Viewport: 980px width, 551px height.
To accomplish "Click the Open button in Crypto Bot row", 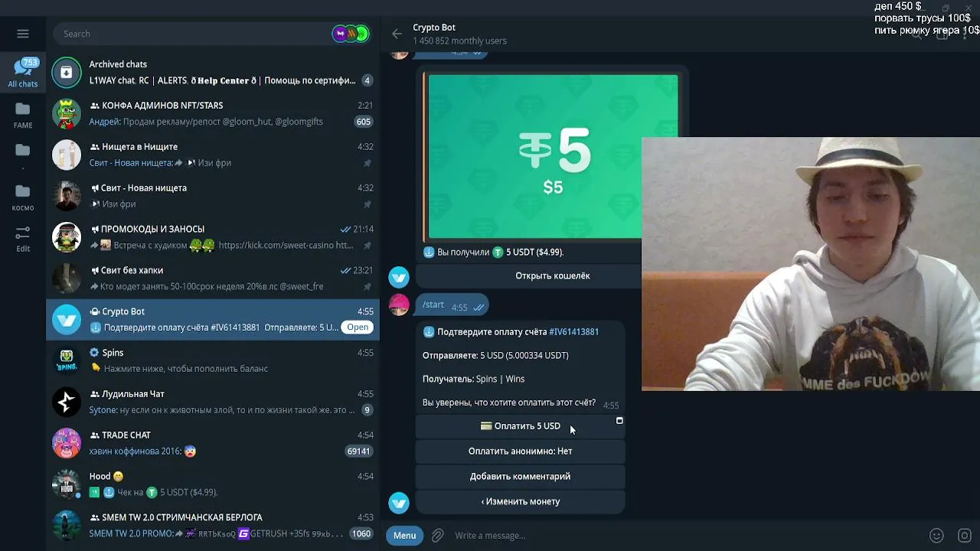I will (x=358, y=327).
